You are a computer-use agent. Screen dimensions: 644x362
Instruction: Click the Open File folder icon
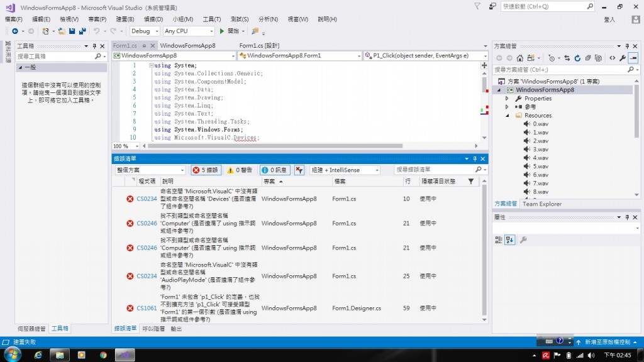coord(62,31)
